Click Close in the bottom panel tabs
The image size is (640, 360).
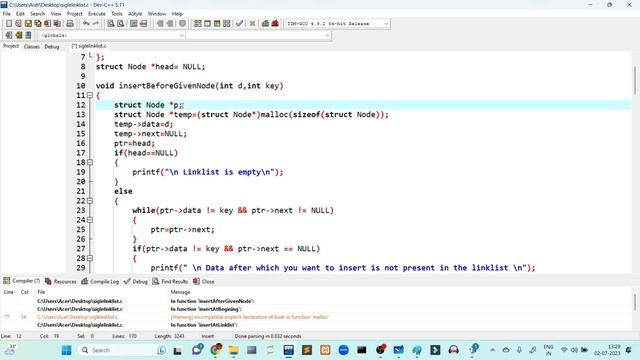coord(204,281)
